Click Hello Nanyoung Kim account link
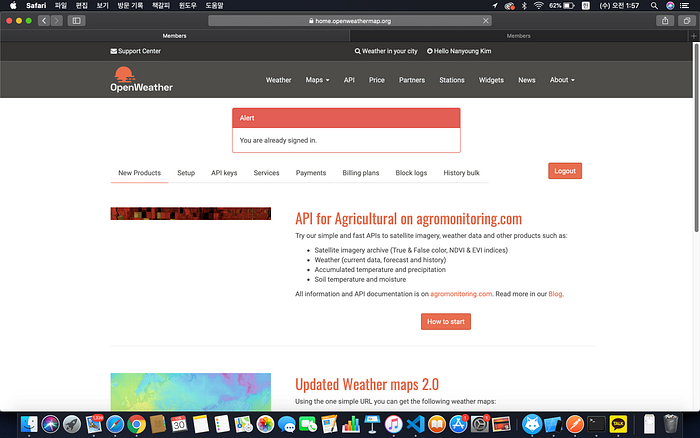 [459, 51]
